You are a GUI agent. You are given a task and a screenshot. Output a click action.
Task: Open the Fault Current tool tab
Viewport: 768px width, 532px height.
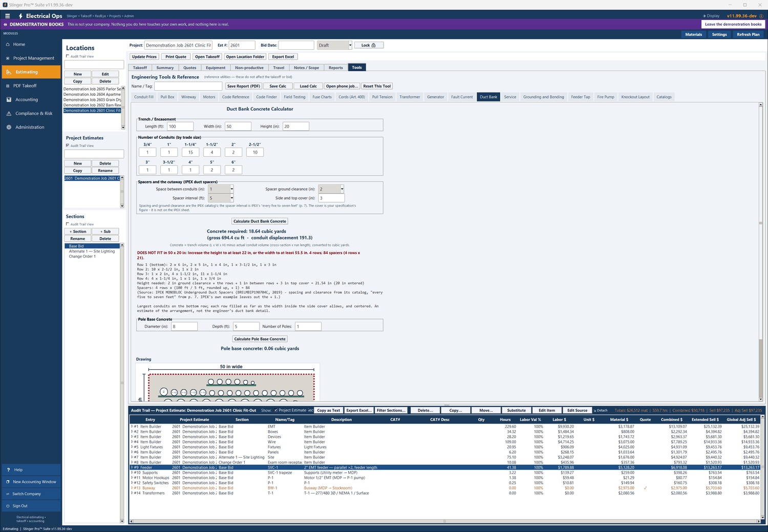[462, 97]
